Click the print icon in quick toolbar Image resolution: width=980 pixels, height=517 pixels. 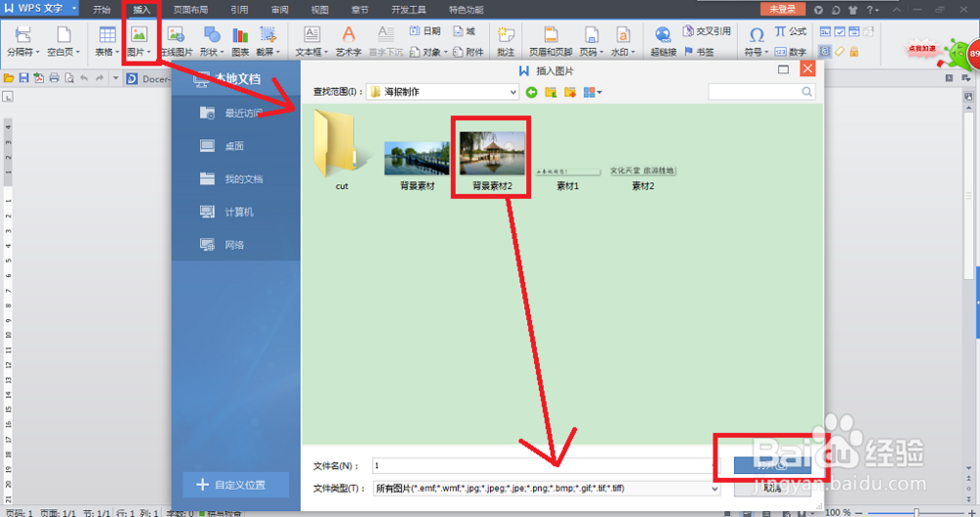coord(54,78)
